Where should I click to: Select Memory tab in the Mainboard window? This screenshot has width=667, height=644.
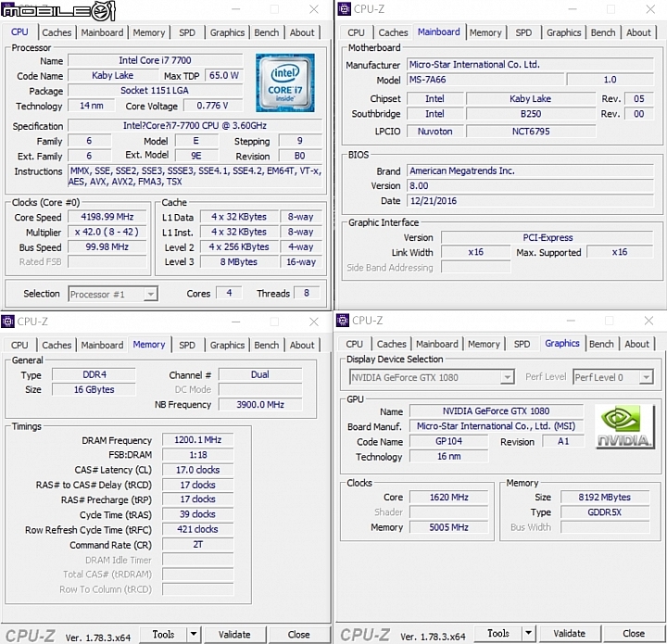click(485, 32)
